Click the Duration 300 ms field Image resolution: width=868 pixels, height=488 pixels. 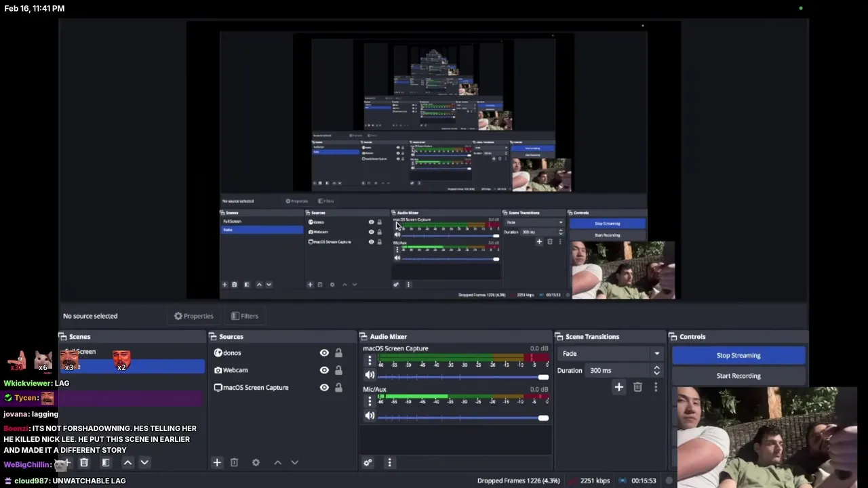coord(619,371)
